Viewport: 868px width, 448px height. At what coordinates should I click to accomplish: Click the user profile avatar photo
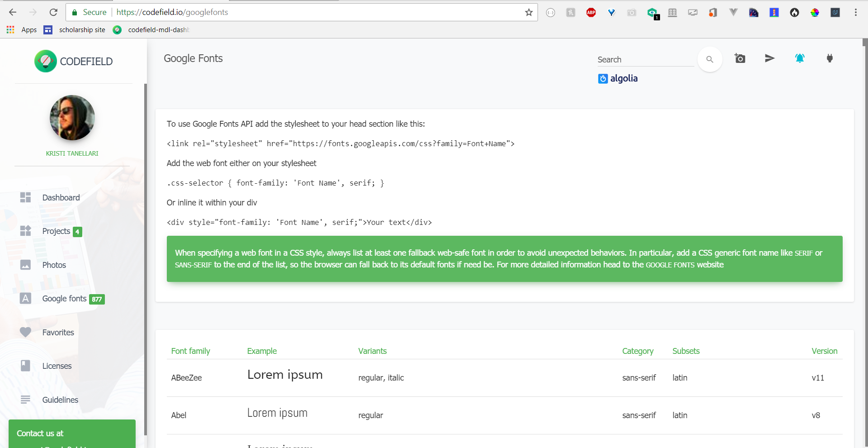72,118
